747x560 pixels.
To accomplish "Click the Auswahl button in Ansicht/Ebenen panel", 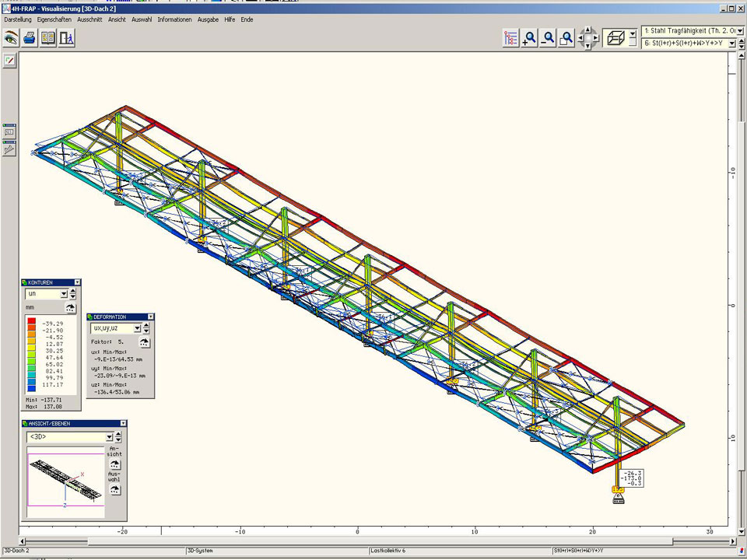I will pyautogui.click(x=114, y=490).
